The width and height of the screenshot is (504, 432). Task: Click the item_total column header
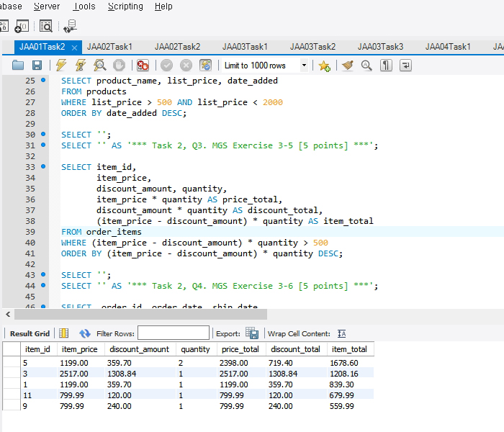click(x=348, y=349)
